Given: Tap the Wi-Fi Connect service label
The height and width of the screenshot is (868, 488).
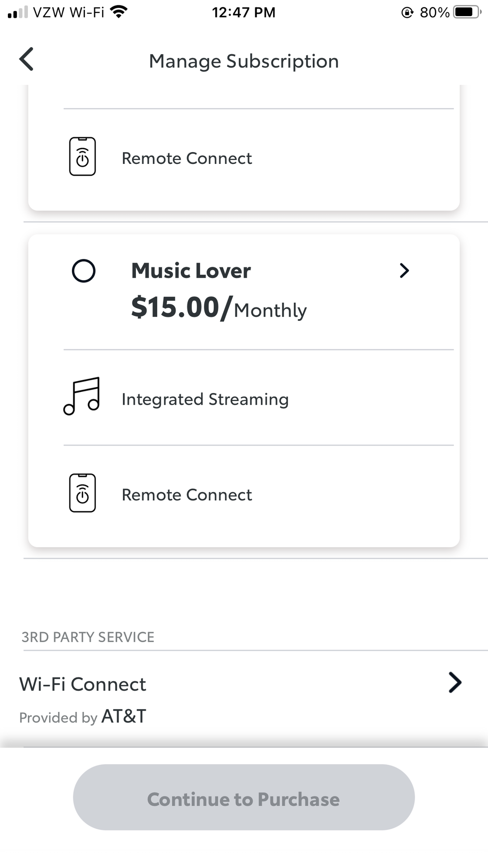Looking at the screenshot, I should click(83, 684).
